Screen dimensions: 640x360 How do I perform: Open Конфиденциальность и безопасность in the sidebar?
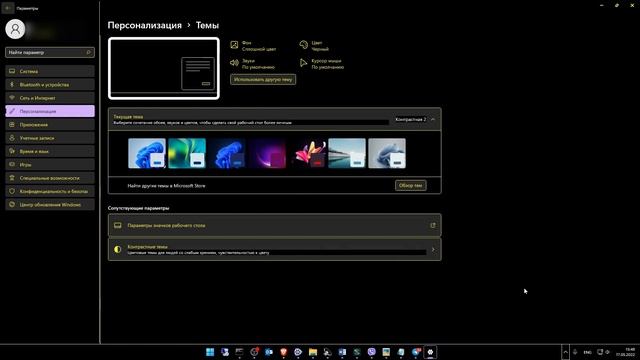50,191
